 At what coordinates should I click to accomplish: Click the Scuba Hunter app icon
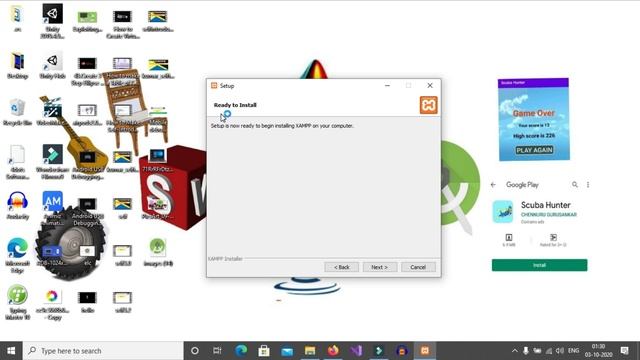(x=503, y=211)
